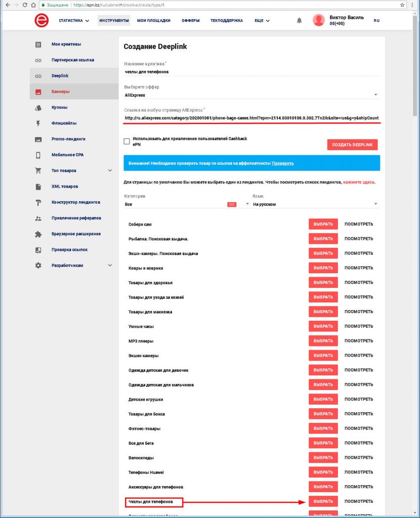This screenshot has height=518, width=420.
Task: Enable Cashback ePN user attraction checkbox
Action: (127, 142)
